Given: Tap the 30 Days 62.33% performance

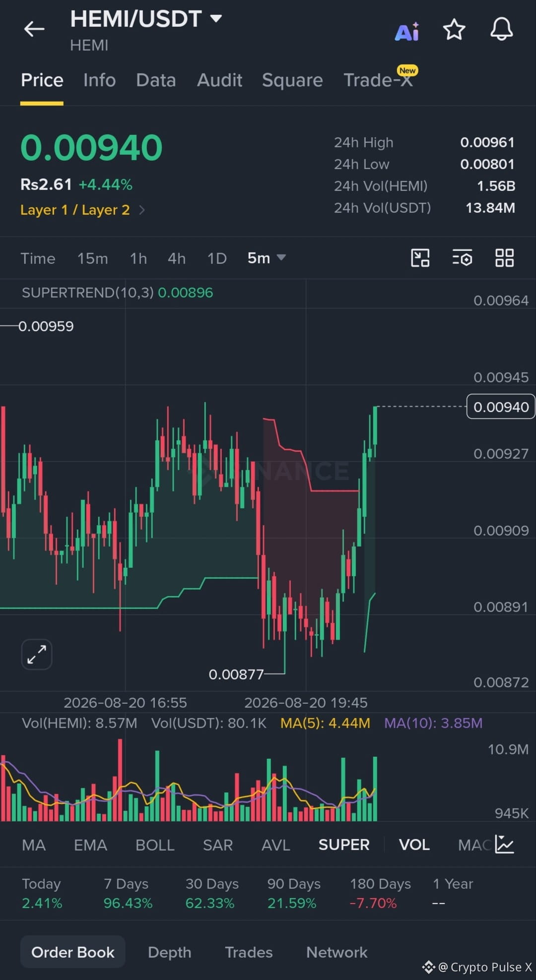Looking at the screenshot, I should 212,893.
